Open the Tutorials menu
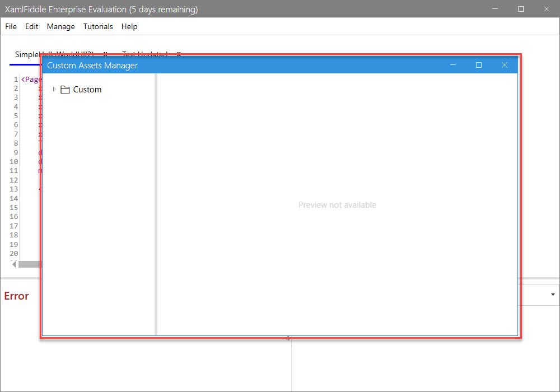 98,26
